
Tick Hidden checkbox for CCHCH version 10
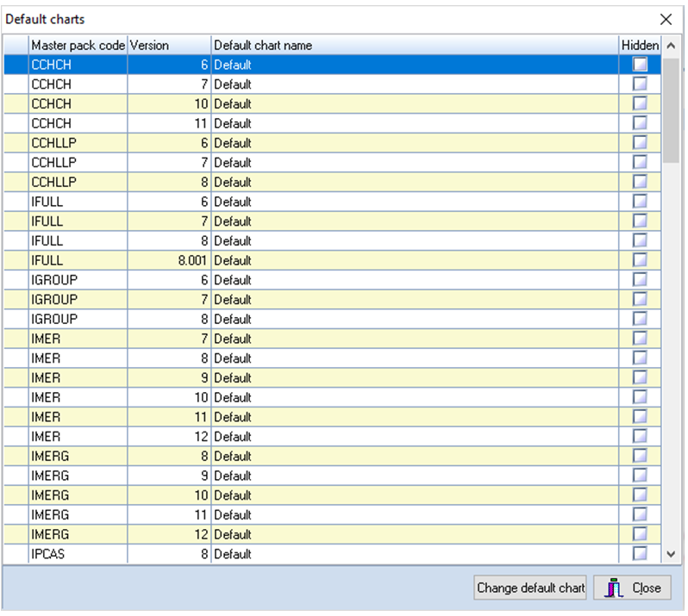pyautogui.click(x=640, y=103)
